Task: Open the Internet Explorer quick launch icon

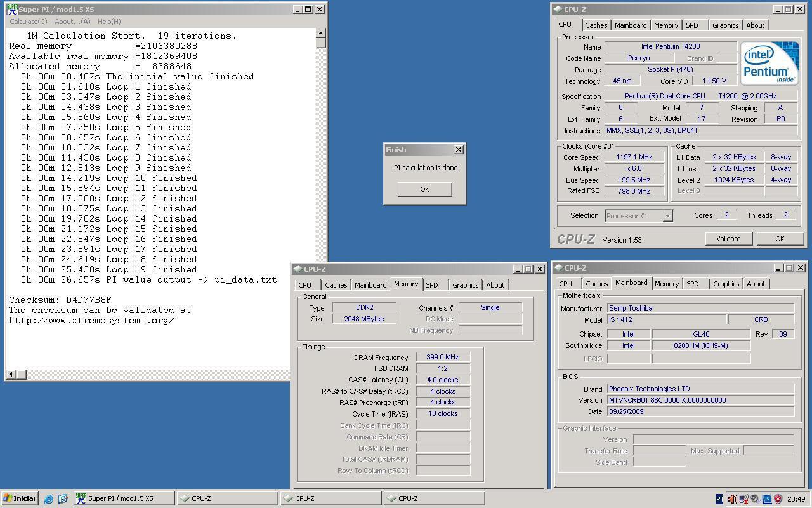Action: 49,499
